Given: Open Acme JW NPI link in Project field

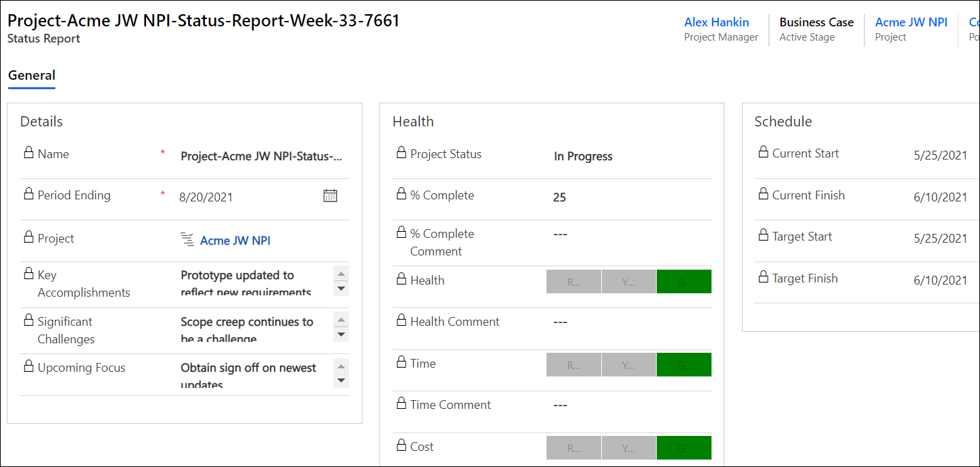Looking at the screenshot, I should (235, 241).
